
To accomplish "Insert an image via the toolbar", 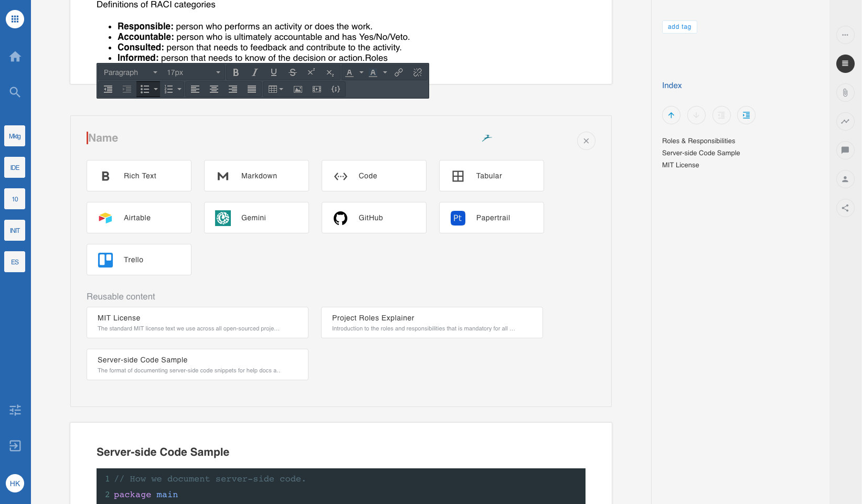I will tap(298, 89).
